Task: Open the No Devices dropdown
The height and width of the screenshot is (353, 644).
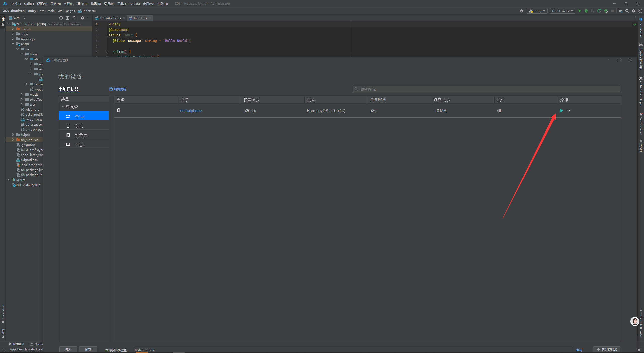Action: coord(562,11)
